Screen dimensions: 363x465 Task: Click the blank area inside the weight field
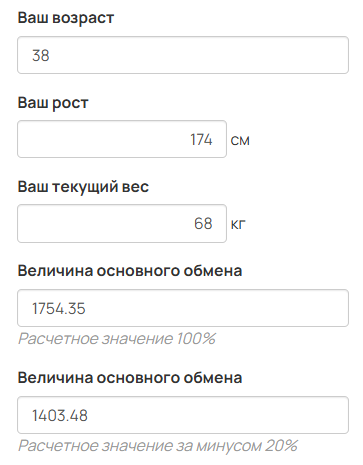tap(100, 223)
